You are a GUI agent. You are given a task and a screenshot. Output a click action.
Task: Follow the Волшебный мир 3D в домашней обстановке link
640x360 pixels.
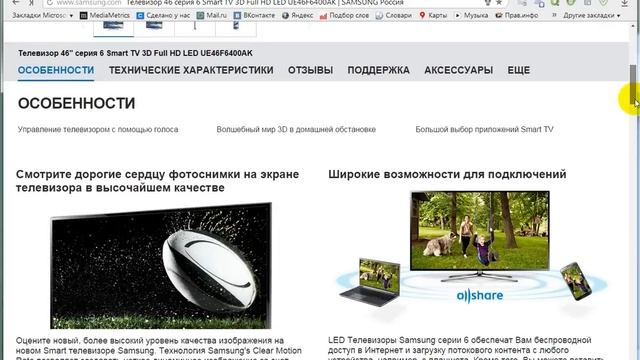pos(296,129)
